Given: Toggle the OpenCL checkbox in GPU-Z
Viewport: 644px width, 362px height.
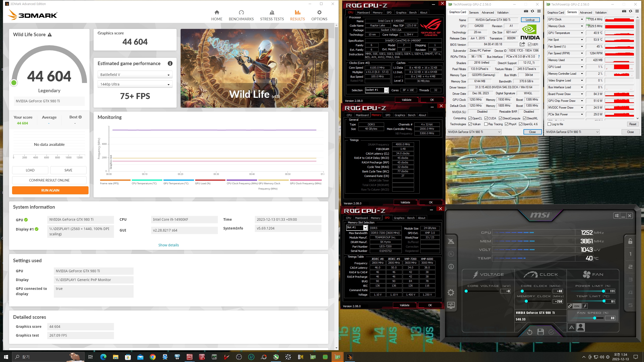Looking at the screenshot, I should [470, 118].
